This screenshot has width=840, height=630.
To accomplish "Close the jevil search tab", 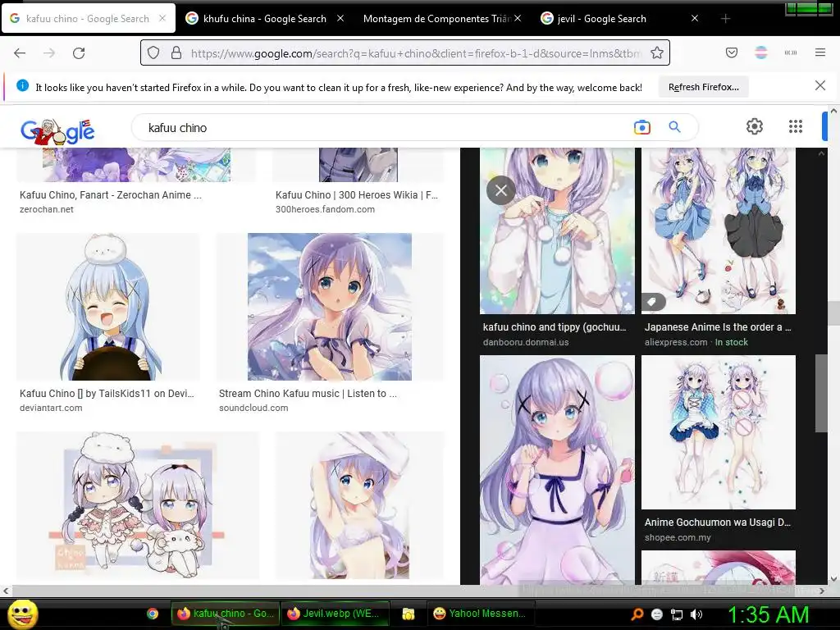I will (x=694, y=18).
